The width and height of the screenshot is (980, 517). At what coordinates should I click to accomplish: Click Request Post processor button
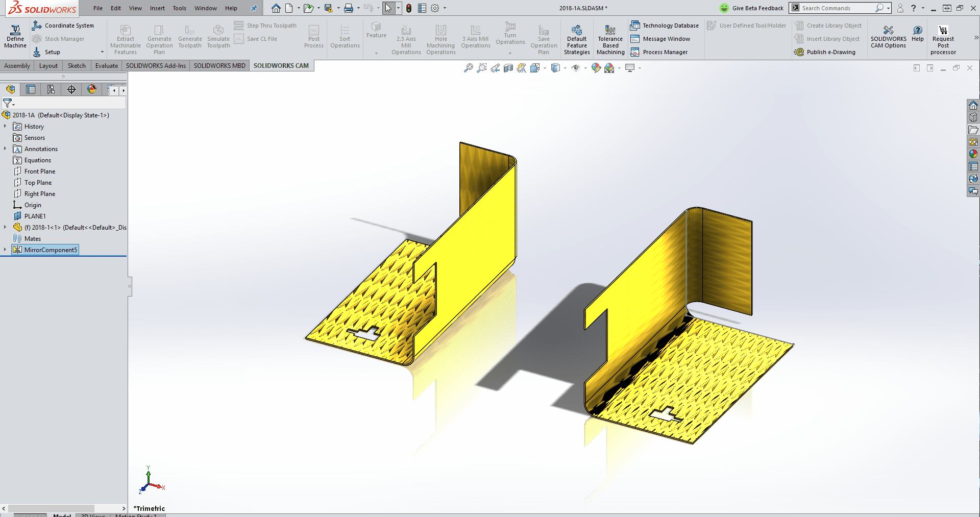943,40
